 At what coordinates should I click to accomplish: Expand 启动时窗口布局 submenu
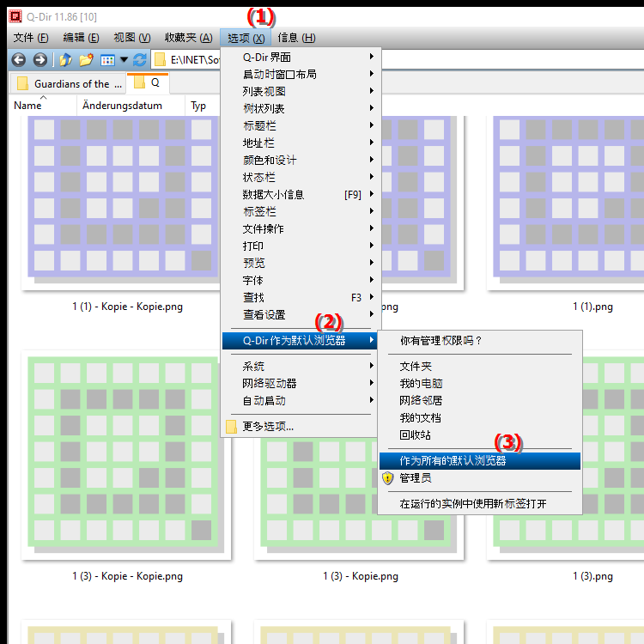pyautogui.click(x=301, y=74)
